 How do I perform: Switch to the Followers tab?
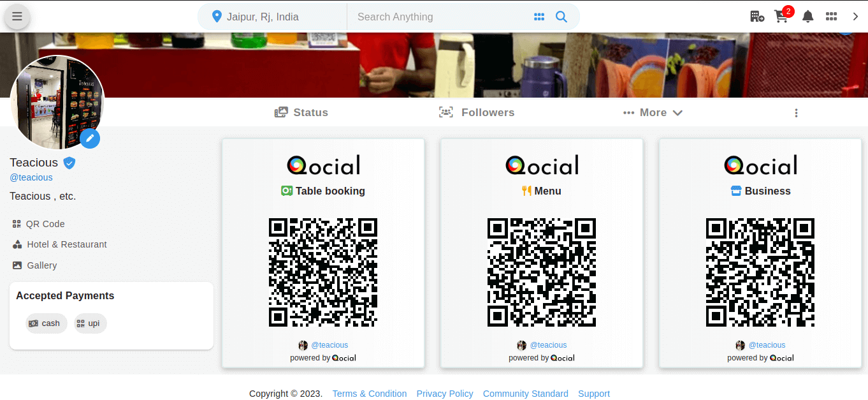(477, 112)
